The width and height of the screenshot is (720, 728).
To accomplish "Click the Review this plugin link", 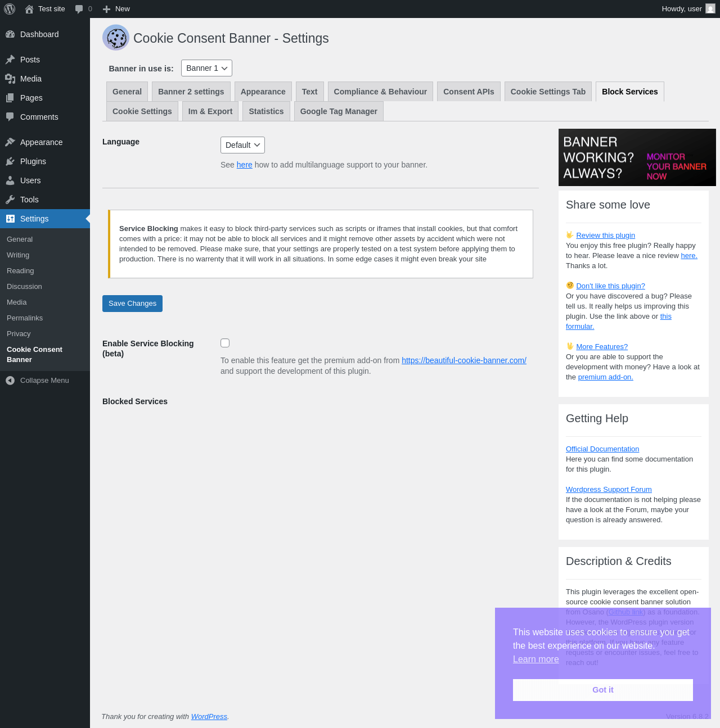I will point(605,236).
